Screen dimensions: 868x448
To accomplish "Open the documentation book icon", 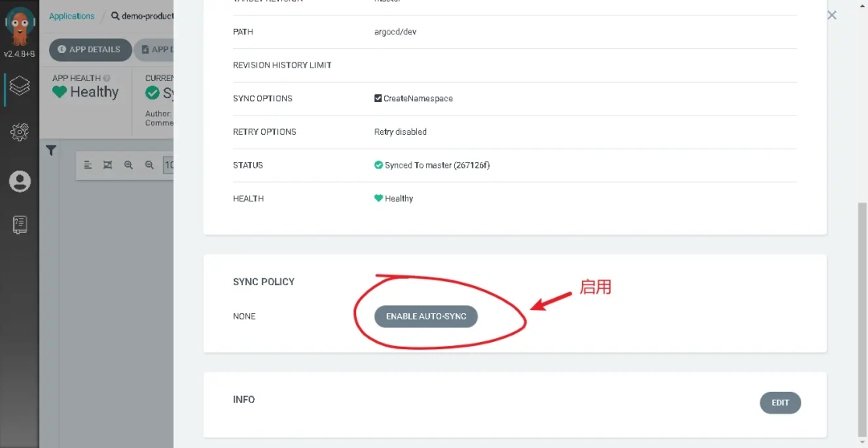I will 19,225.
